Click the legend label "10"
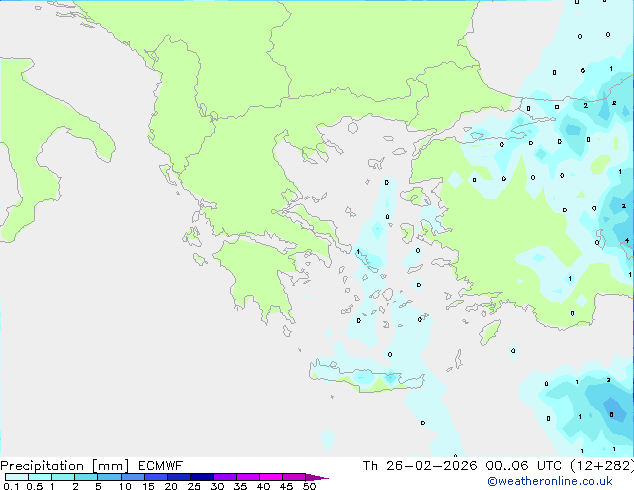 click(x=125, y=486)
